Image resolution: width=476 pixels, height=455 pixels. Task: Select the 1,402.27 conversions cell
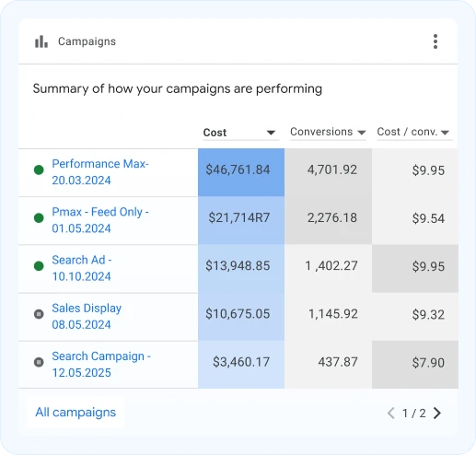coord(328,269)
